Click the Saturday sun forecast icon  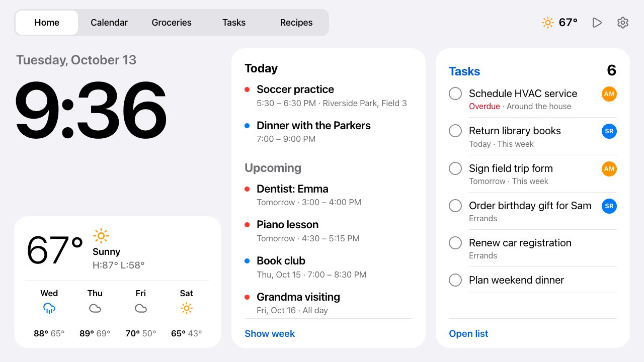click(187, 308)
